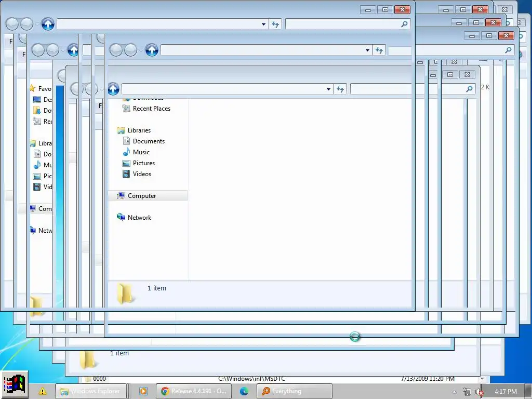Click the 'C:\Windows\inf\MSDTC' path text
The image size is (532, 399).
pos(251,379)
